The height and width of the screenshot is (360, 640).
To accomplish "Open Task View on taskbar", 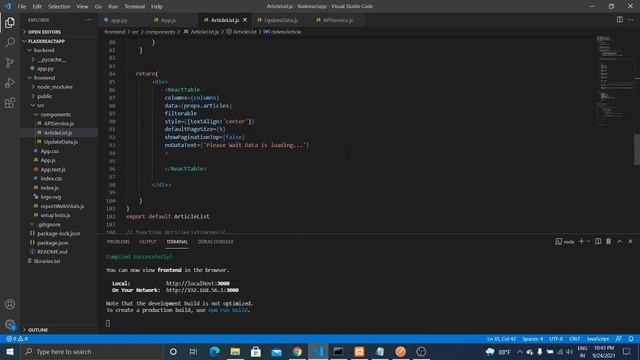I will pyautogui.click(x=193, y=351).
